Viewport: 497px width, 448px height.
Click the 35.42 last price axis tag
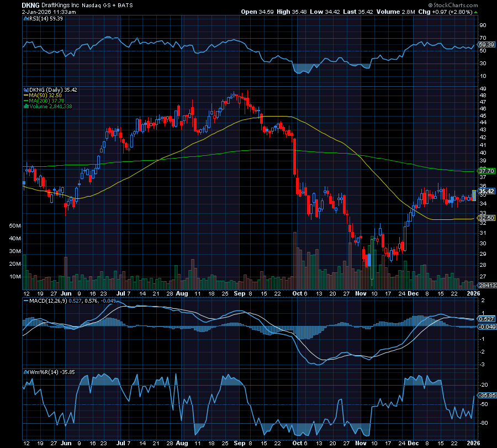486,191
